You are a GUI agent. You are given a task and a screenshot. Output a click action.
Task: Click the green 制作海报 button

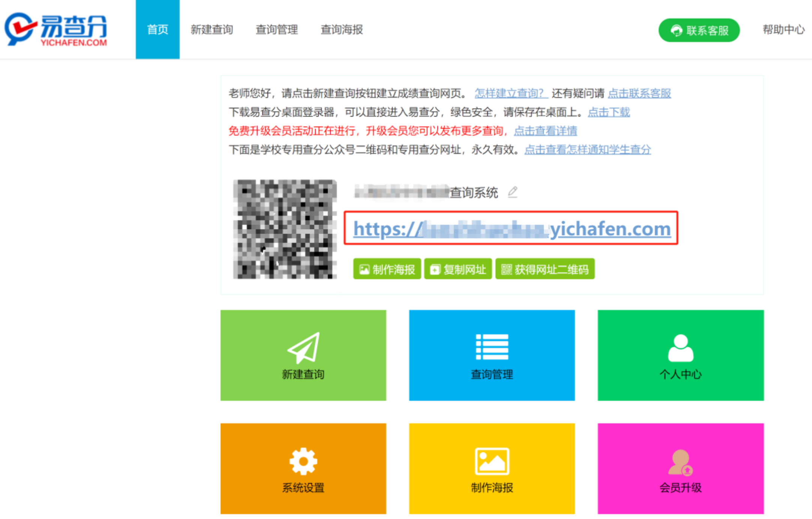click(x=387, y=269)
